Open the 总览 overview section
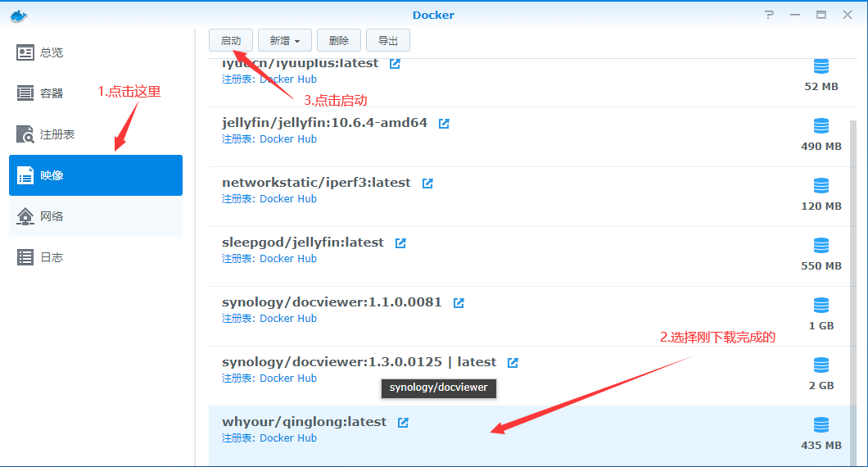The width and height of the screenshot is (868, 467). [x=96, y=52]
